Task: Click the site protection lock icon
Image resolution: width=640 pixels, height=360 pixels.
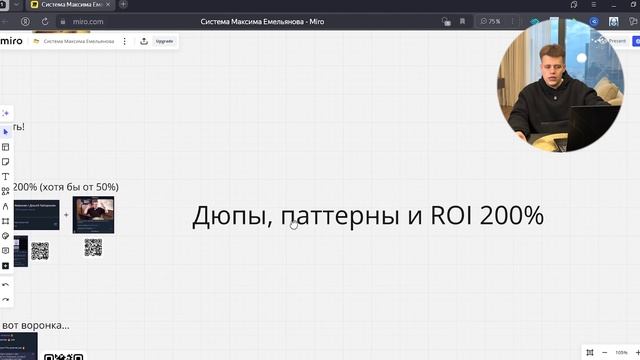Action: [63, 22]
